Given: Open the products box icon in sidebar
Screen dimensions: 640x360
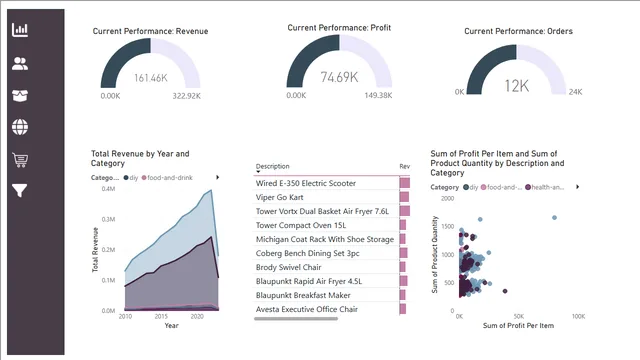Looking at the screenshot, I should pyautogui.click(x=20, y=96).
